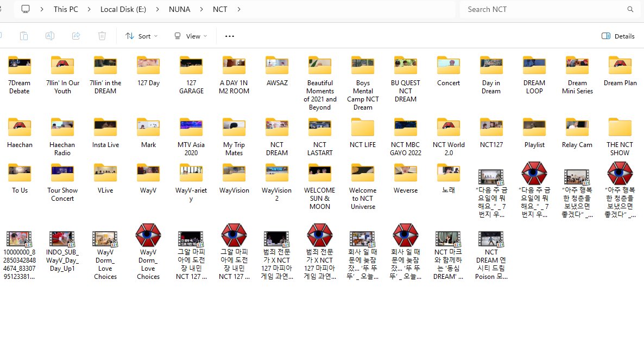Click the share icon in toolbar

(x=76, y=36)
